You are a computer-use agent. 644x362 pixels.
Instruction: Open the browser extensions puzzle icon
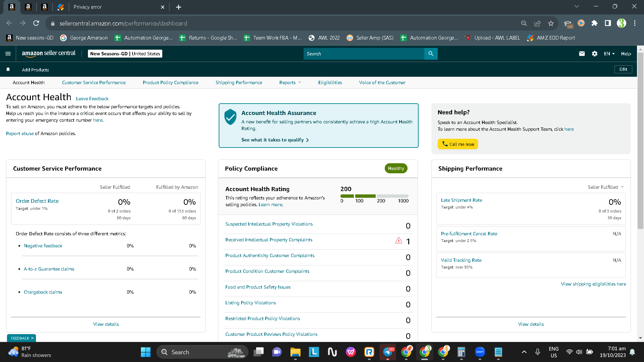[x=594, y=23]
